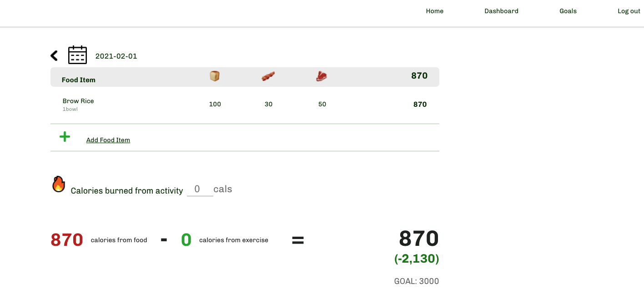The height and width of the screenshot is (294, 644).
Task: Click the red minus operator icon
Action: coord(164,240)
